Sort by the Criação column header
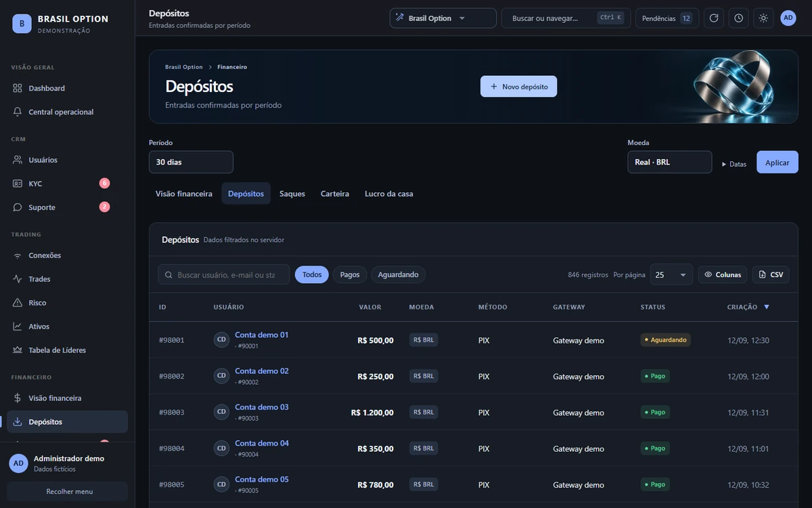Screen dimensions: 812x508 point(748,307)
